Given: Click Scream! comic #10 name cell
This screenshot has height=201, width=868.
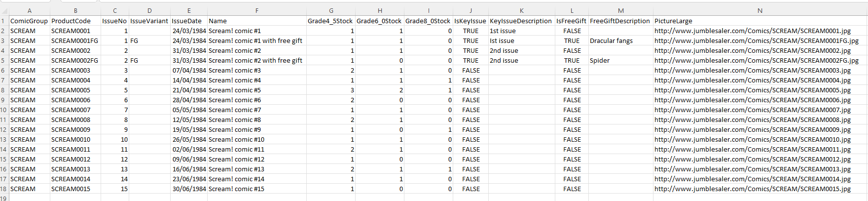Looking at the screenshot, I should [257, 139].
